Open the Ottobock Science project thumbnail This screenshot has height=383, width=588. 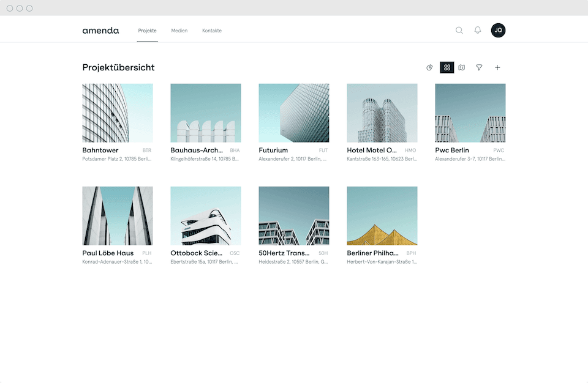tap(206, 216)
